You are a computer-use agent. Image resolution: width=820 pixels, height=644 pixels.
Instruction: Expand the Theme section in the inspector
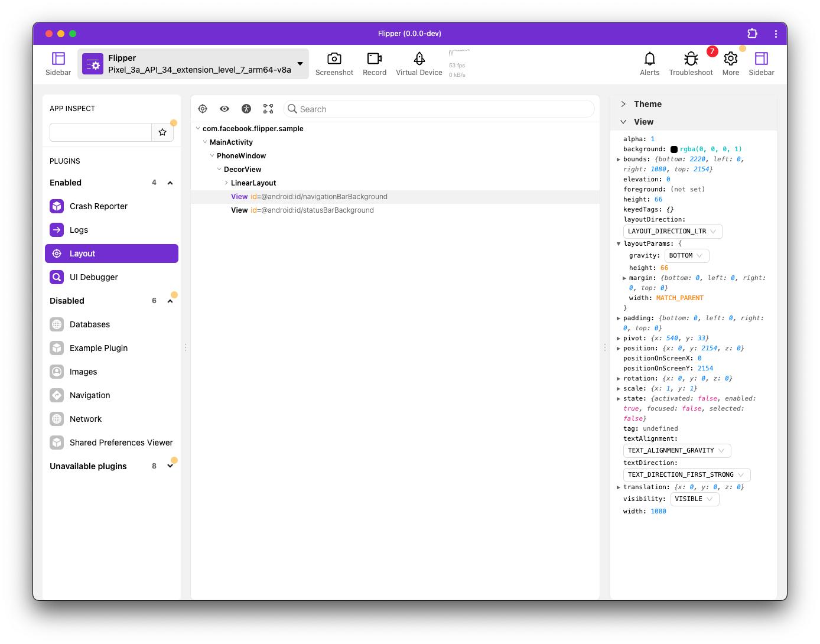623,104
